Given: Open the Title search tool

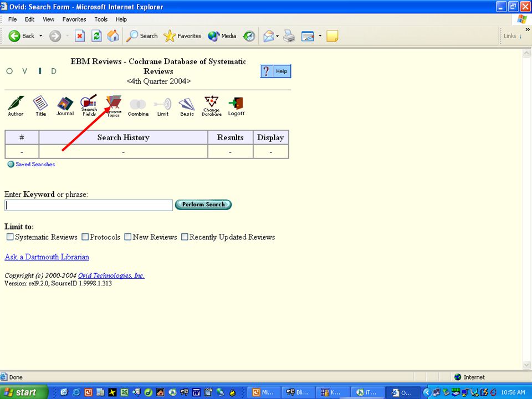Looking at the screenshot, I should click(x=40, y=105).
